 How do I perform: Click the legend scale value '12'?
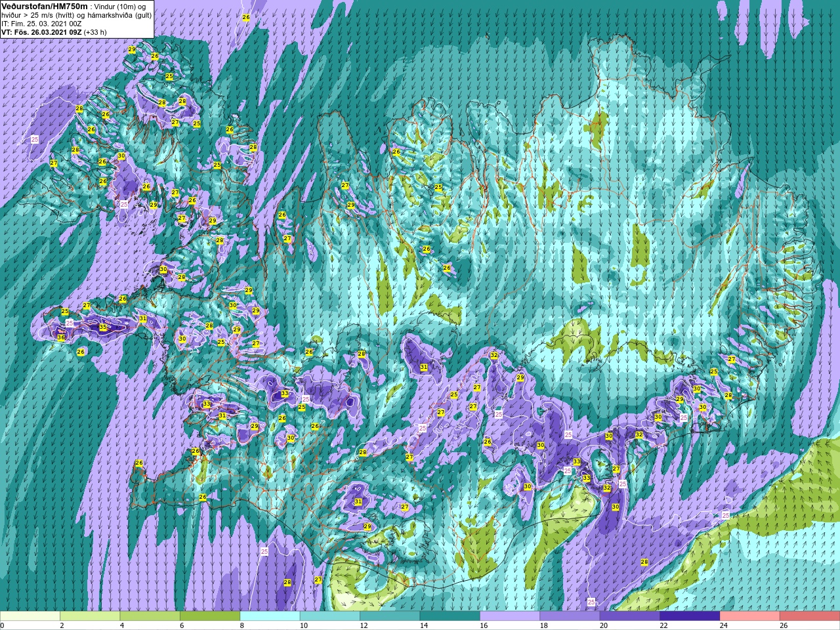click(x=364, y=625)
